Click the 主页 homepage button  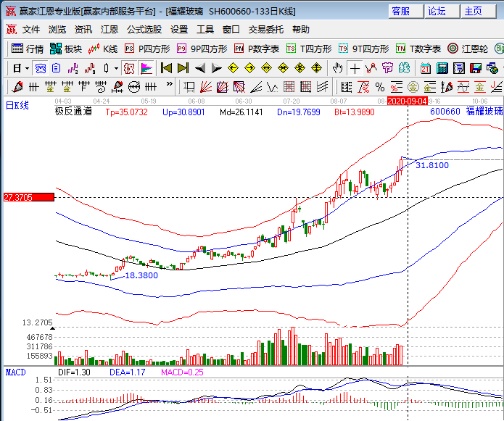click(478, 12)
